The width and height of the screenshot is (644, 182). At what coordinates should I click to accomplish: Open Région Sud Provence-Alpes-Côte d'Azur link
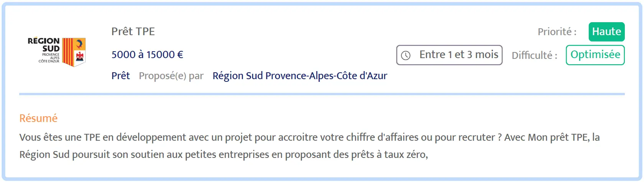pyautogui.click(x=300, y=76)
